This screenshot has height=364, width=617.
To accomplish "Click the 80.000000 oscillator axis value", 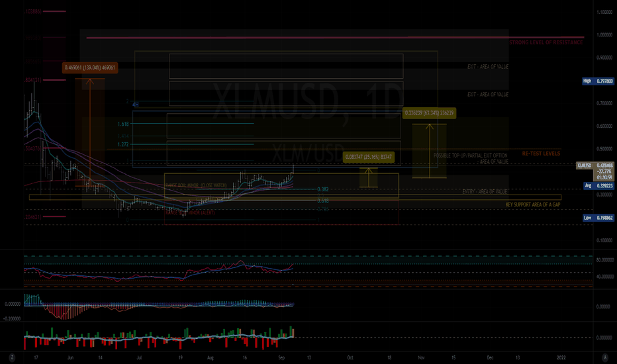I will pos(605,260).
